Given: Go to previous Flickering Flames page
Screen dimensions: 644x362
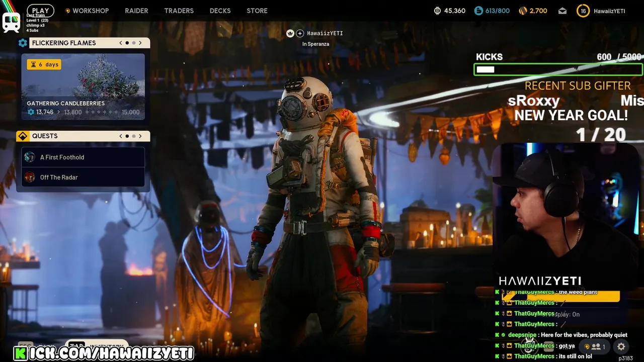Looking at the screenshot, I should pos(121,43).
